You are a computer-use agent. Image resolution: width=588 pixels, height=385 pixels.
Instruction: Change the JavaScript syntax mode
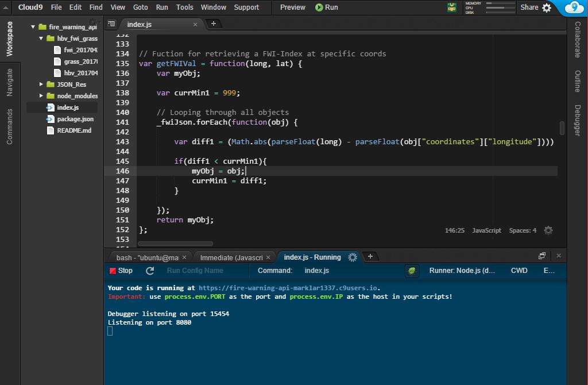coord(486,230)
